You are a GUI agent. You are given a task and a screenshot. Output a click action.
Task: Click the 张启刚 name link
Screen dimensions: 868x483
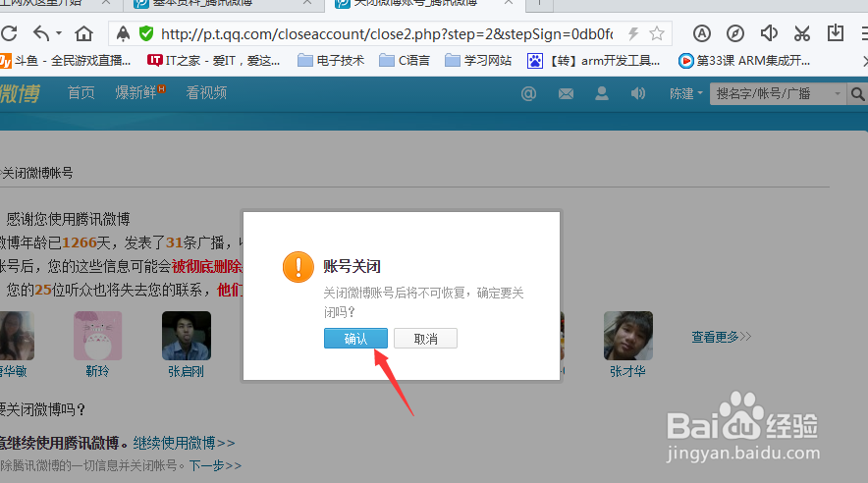click(x=186, y=371)
